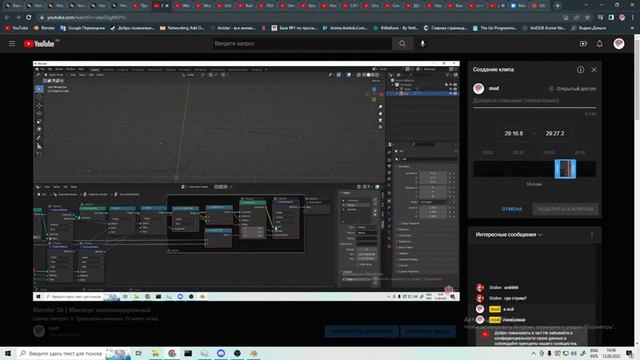Go to the YouTube home logo
The height and width of the screenshot is (360, 640).
[x=39, y=44]
